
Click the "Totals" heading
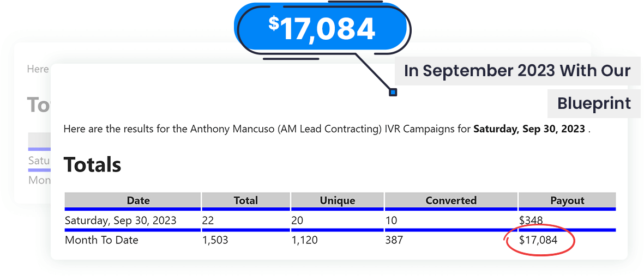[x=92, y=164]
